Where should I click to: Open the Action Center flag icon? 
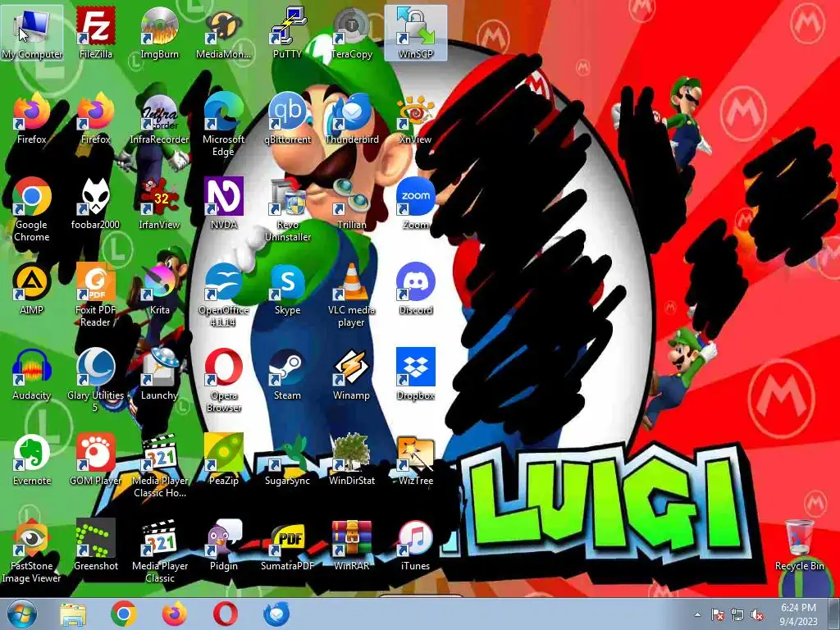click(x=717, y=614)
